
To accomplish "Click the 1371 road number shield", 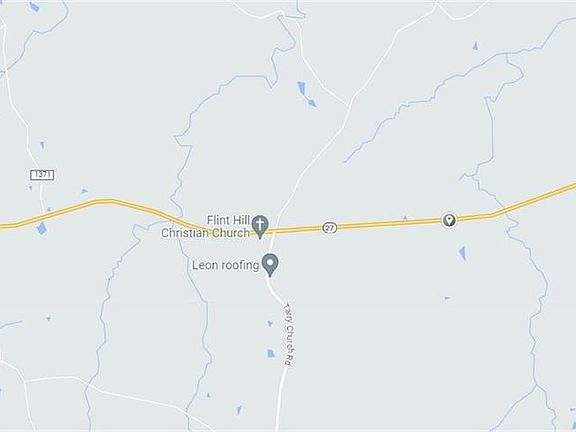I will coord(42,175).
